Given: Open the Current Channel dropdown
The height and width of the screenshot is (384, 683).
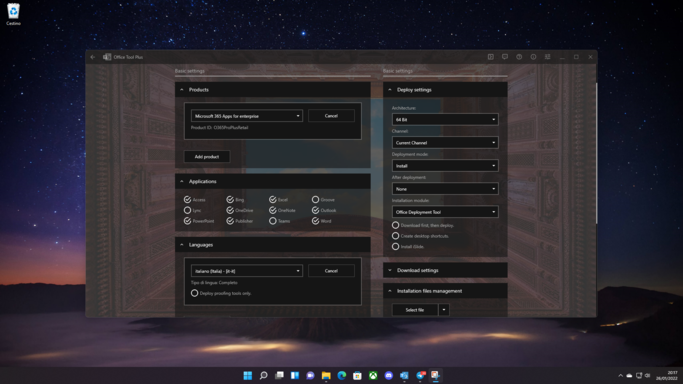Looking at the screenshot, I should tap(445, 142).
